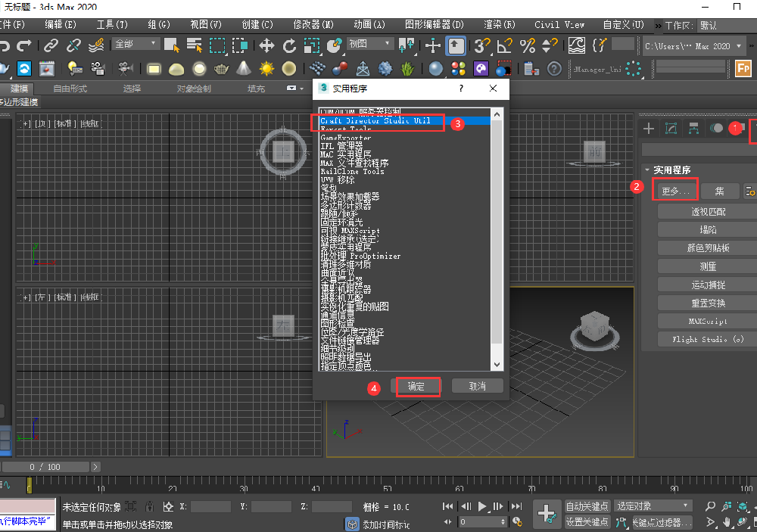Click the 更多... utilities button
757x532 pixels.
point(676,191)
